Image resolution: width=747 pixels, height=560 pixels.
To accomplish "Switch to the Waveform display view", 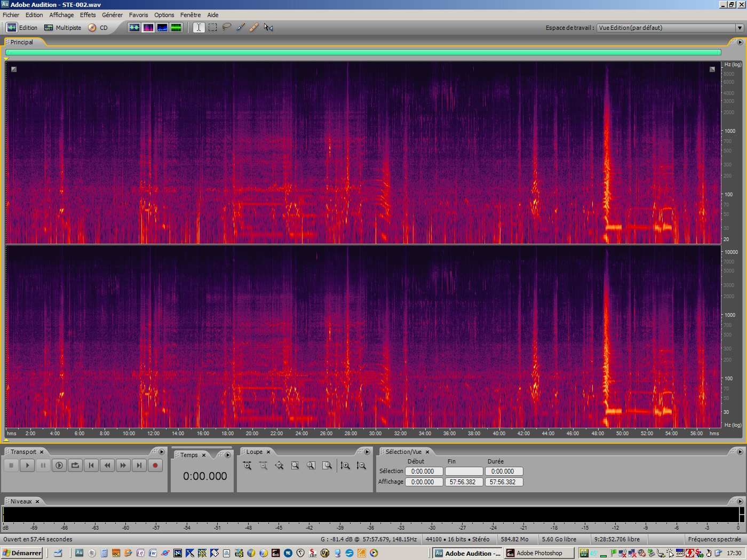I will click(134, 27).
